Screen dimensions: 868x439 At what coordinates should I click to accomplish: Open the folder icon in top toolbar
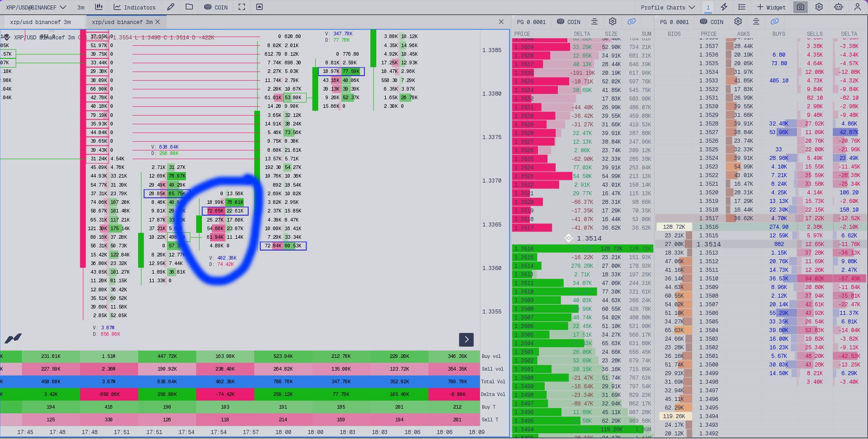pos(189,7)
